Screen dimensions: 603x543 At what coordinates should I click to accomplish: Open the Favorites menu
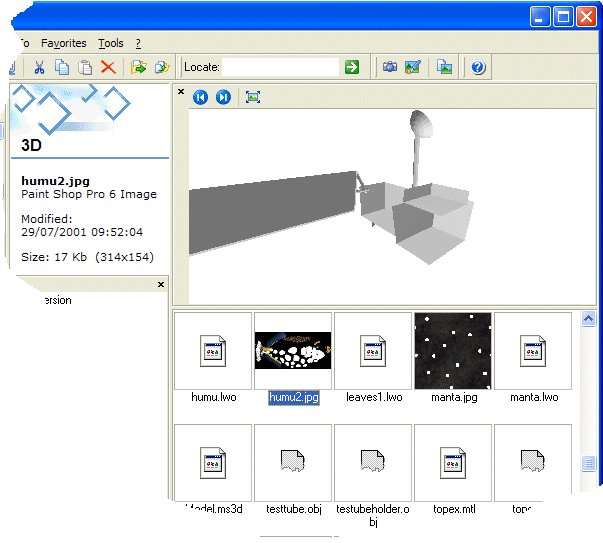[x=64, y=43]
